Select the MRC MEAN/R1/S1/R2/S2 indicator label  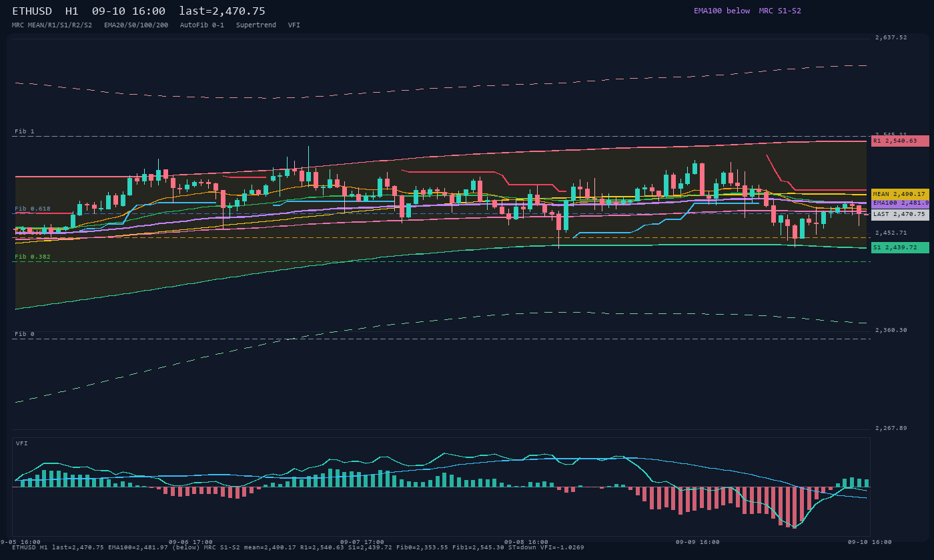[52, 25]
